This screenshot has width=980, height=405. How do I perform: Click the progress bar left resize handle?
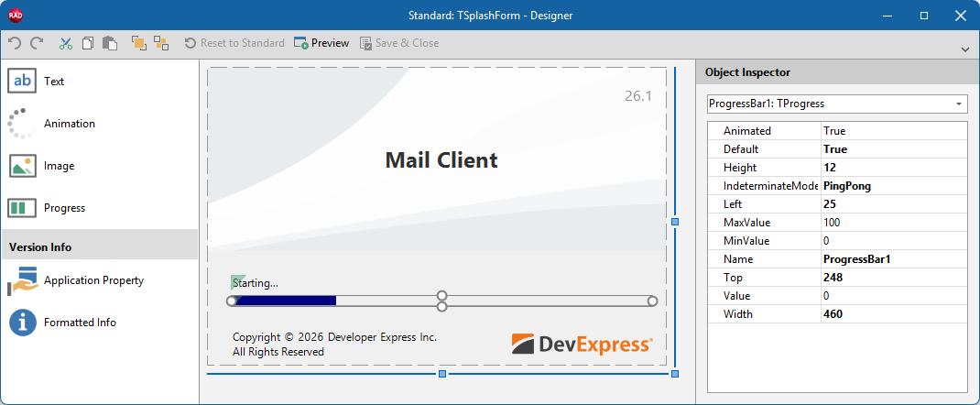(x=231, y=301)
